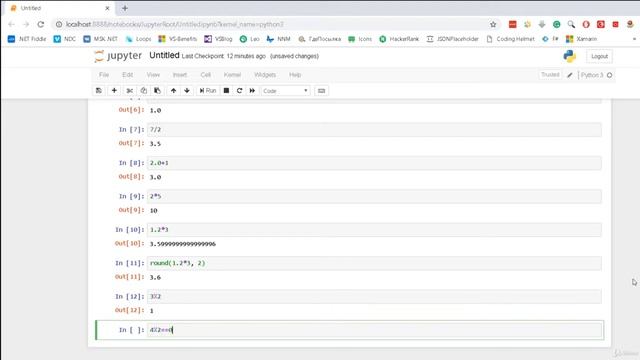The image size is (640, 360).
Task: Run the current cell
Action: tap(208, 91)
